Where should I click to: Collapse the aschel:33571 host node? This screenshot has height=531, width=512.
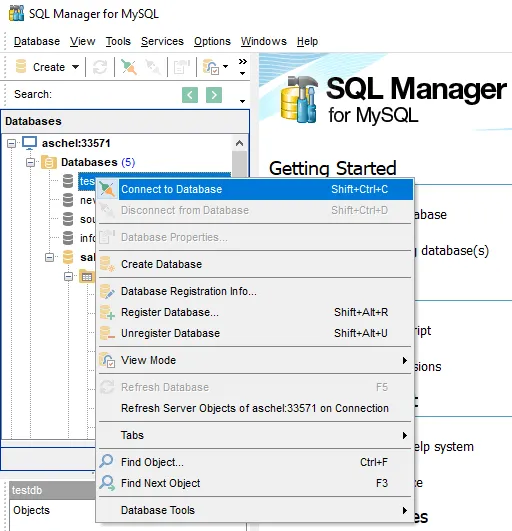click(11, 144)
